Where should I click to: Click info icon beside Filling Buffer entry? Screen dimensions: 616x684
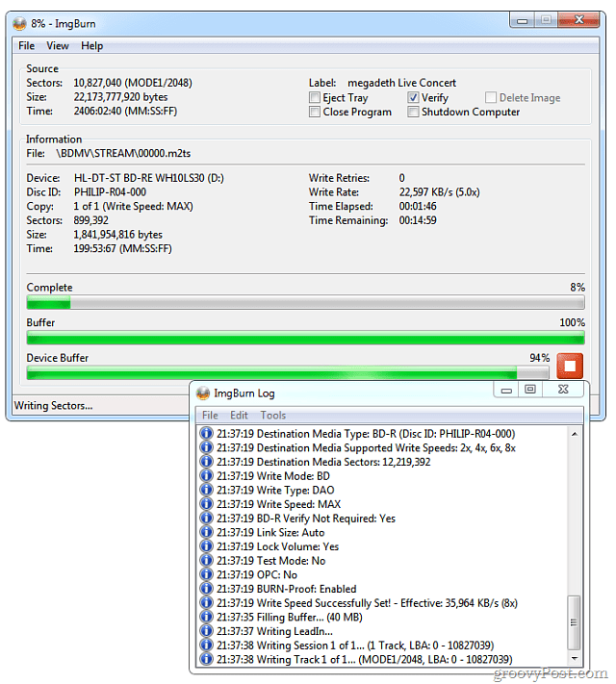(206, 617)
